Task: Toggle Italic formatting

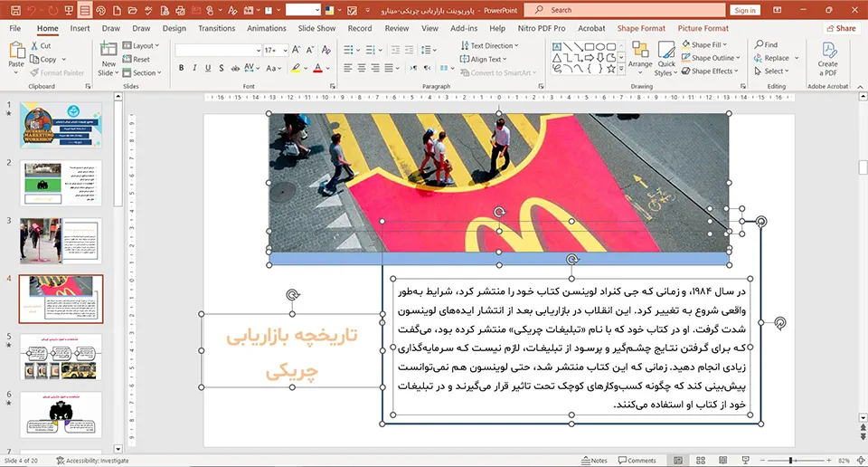Action: tap(194, 68)
